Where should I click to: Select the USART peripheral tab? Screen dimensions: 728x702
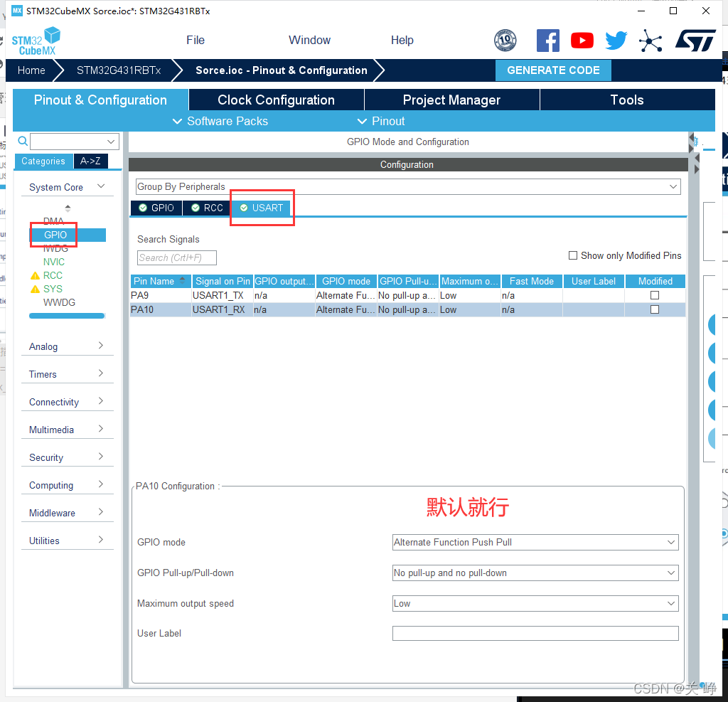click(x=262, y=208)
